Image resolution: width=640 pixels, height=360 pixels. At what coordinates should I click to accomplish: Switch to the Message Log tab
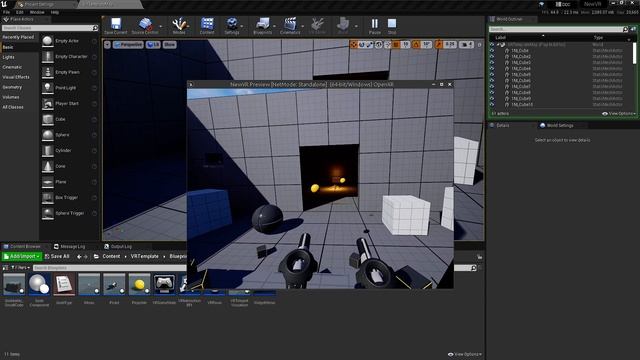coord(69,247)
